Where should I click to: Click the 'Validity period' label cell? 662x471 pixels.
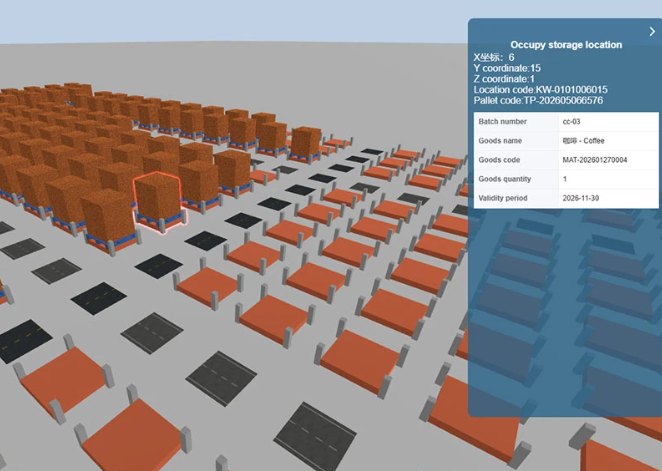point(516,198)
